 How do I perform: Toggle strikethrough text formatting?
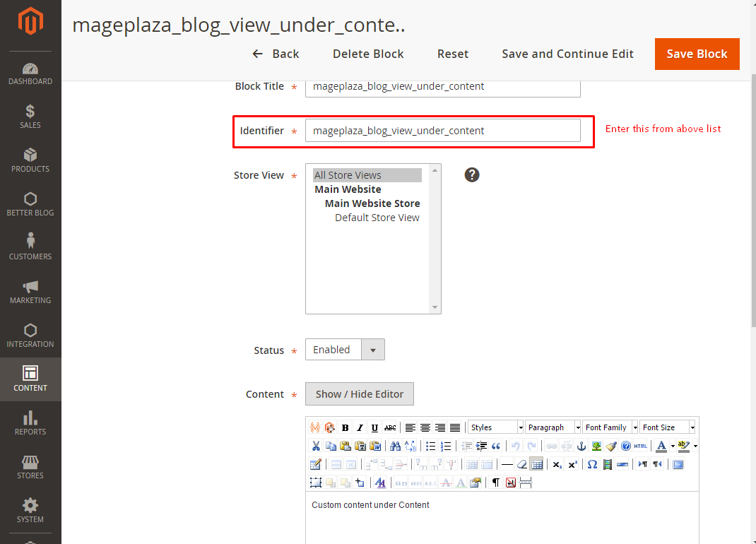click(x=390, y=427)
